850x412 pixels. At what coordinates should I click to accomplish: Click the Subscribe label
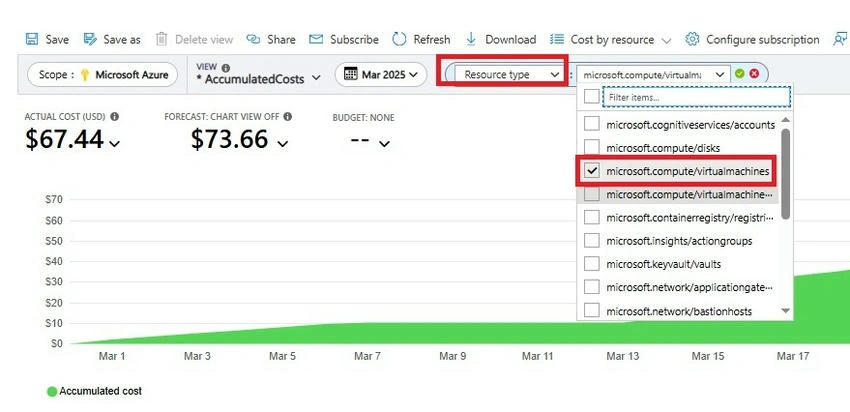click(x=355, y=40)
